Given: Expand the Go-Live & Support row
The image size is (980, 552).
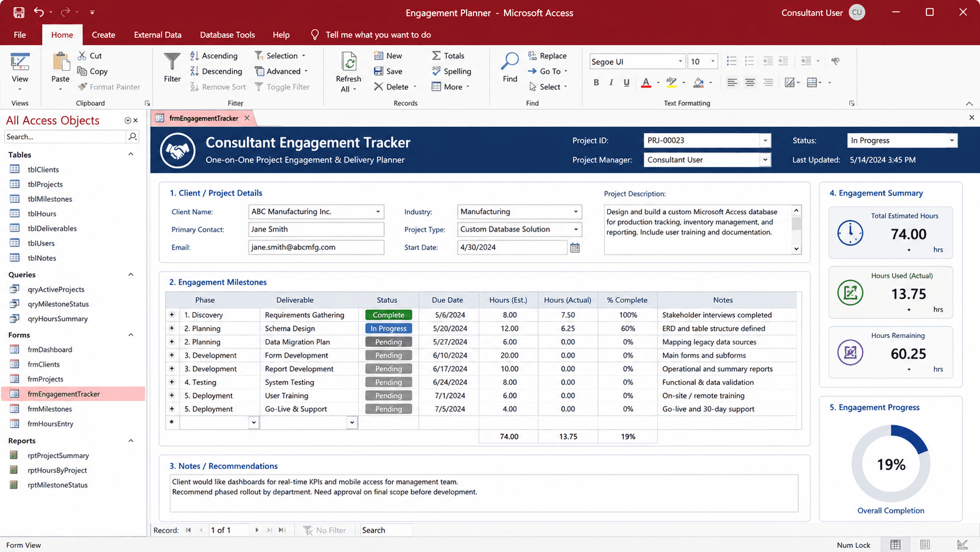Looking at the screenshot, I should tap(172, 409).
